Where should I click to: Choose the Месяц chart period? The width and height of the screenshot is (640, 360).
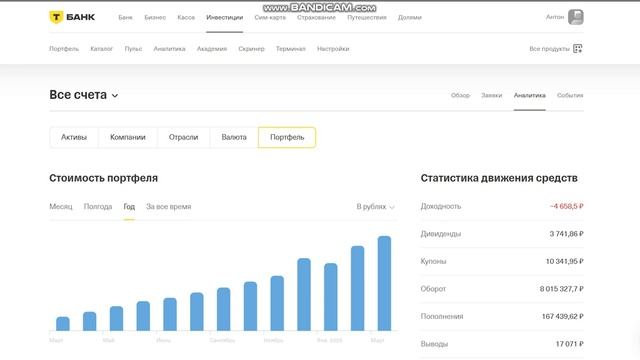pyautogui.click(x=61, y=207)
